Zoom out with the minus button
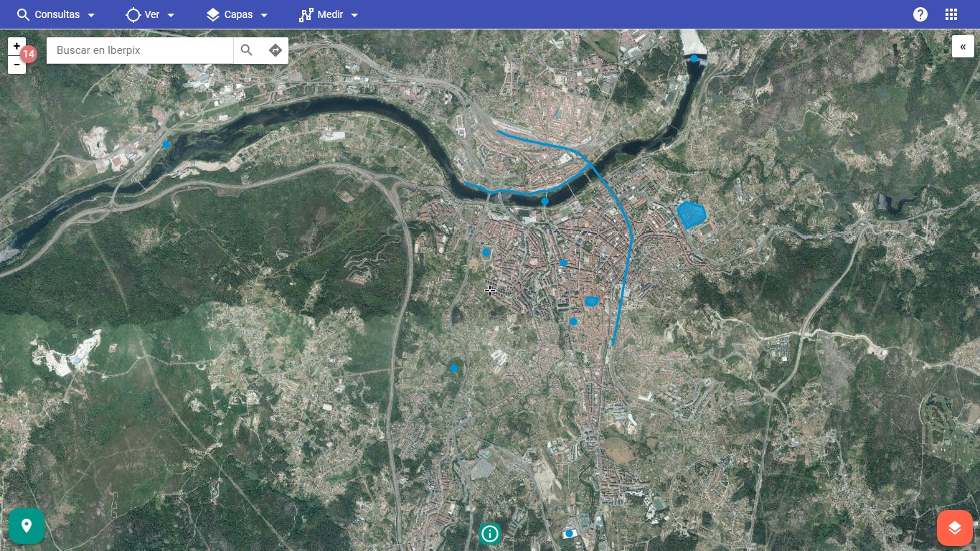 tap(17, 65)
